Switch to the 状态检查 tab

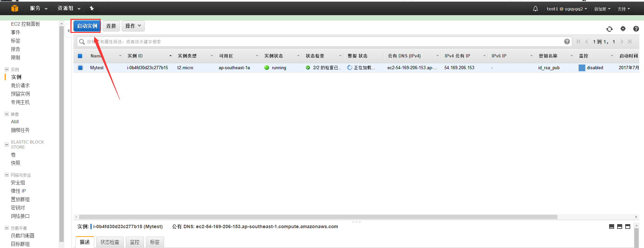tap(110, 242)
